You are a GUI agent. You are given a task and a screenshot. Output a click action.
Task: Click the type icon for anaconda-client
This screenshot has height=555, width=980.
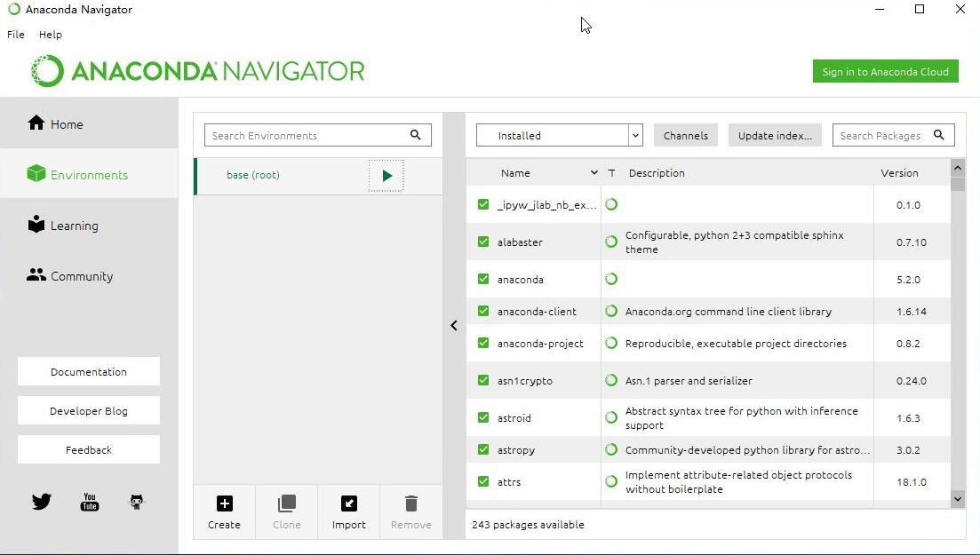(611, 312)
